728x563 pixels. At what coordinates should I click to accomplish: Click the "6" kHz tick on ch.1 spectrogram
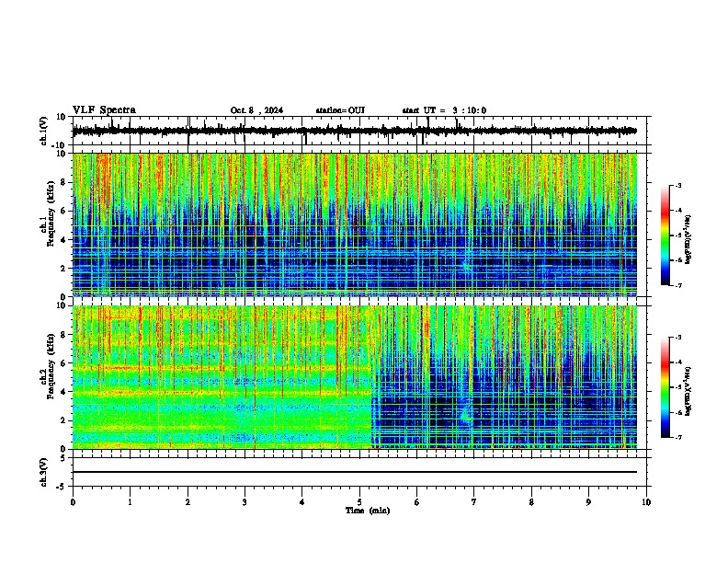pos(64,211)
